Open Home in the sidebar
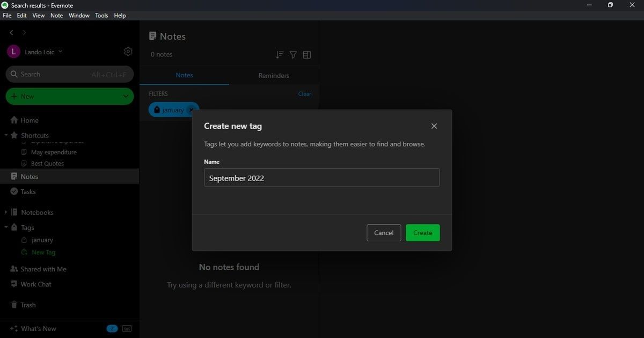644x338 pixels. point(30,120)
